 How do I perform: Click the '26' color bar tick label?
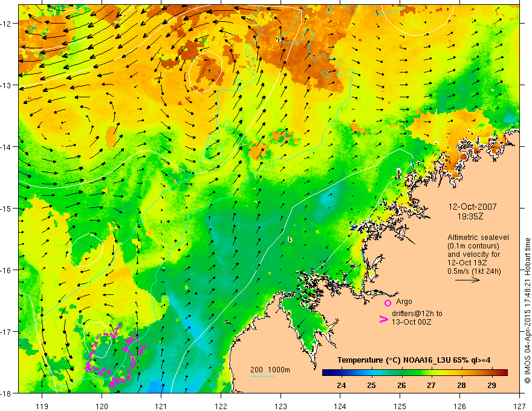[401, 385]
